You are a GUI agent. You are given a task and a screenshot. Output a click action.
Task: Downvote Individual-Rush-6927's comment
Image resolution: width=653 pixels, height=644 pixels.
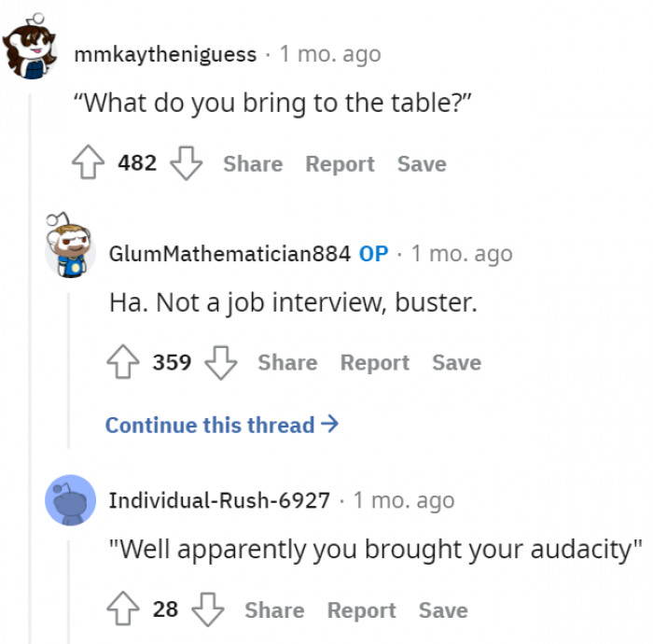click(x=207, y=610)
